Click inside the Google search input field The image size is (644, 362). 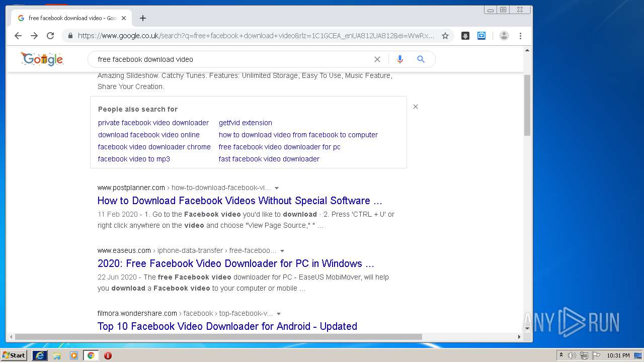[x=231, y=59]
